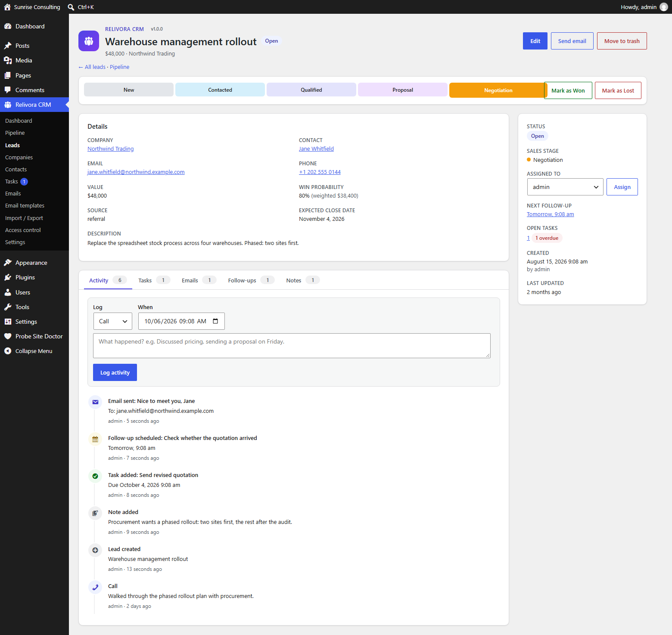
Task: Click the Assign button
Action: point(622,187)
